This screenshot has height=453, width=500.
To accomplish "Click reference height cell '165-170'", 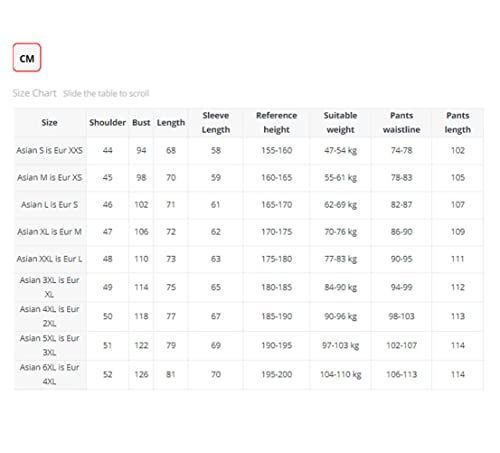I will click(x=276, y=205).
